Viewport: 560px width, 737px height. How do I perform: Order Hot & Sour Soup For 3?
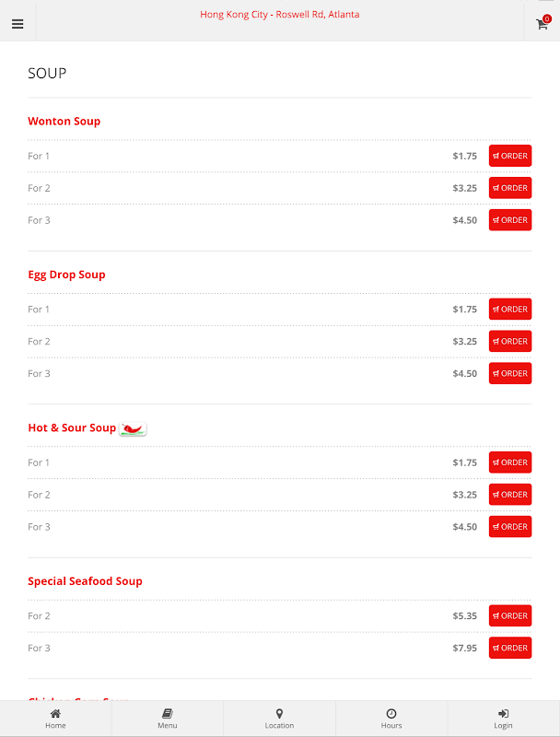coord(510,526)
